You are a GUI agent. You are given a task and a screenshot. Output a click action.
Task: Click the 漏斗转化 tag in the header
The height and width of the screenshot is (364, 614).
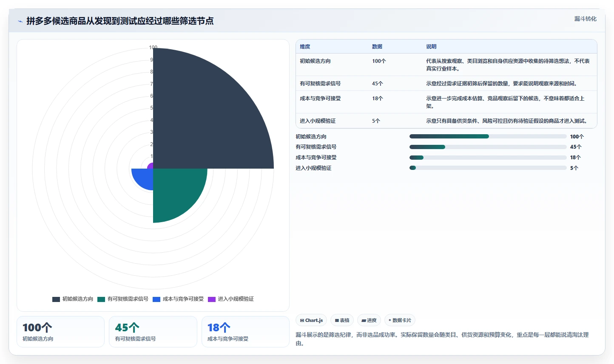pyautogui.click(x=585, y=19)
